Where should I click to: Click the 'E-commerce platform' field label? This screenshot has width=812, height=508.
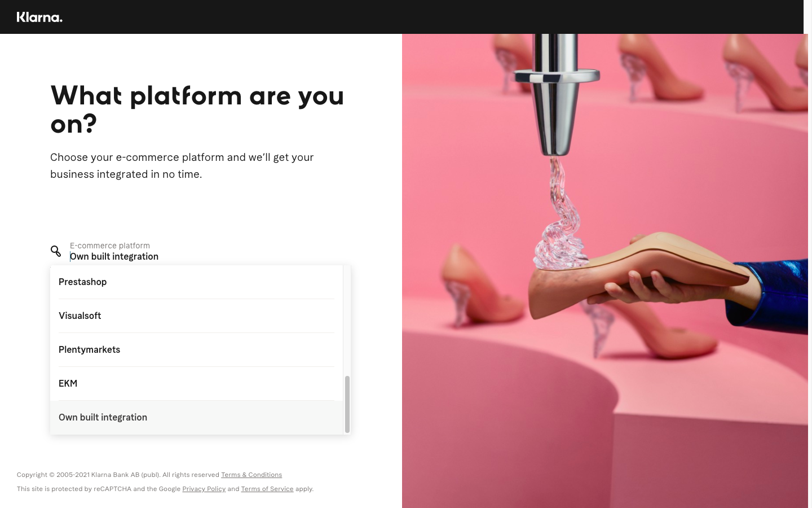(x=110, y=246)
